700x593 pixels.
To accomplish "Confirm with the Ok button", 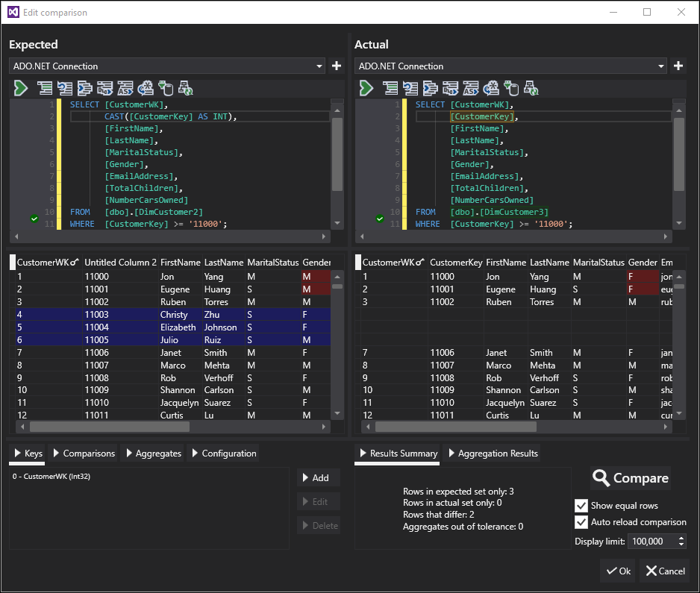I will point(619,571).
